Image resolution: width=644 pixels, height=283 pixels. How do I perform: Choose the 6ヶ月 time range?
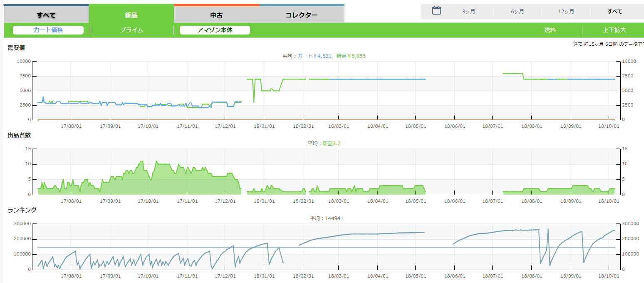[x=518, y=12]
